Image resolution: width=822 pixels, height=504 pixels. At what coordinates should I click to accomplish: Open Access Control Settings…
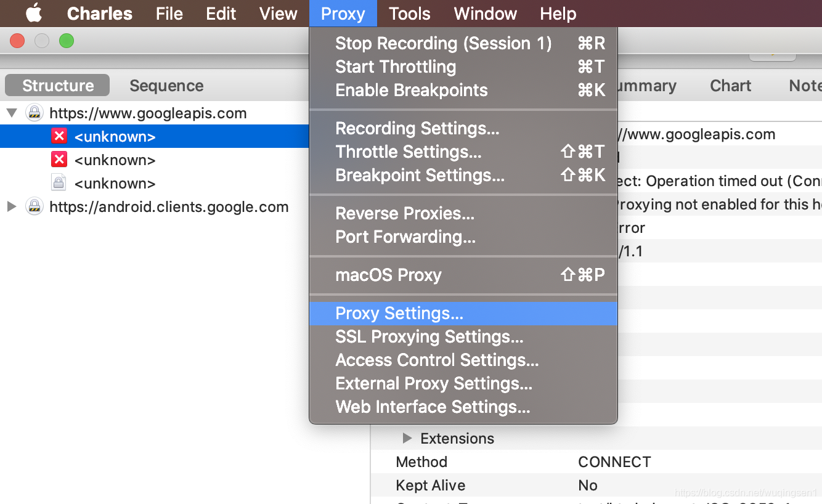tap(463, 360)
